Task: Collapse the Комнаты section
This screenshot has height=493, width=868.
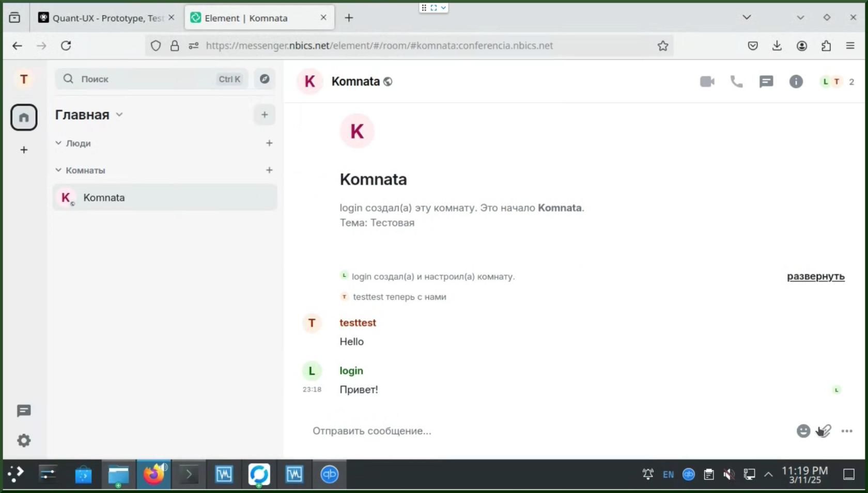Action: point(58,170)
